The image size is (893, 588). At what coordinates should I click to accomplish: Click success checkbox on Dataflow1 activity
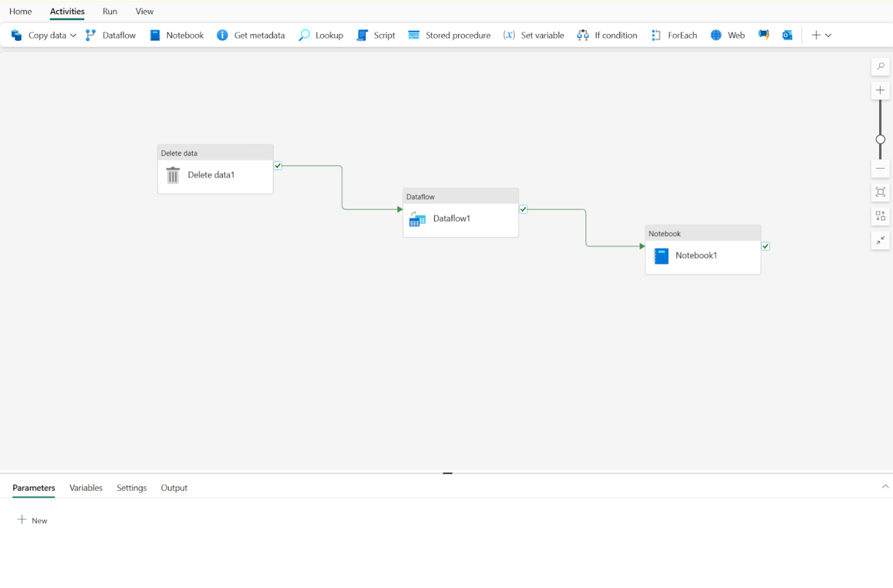[523, 209]
